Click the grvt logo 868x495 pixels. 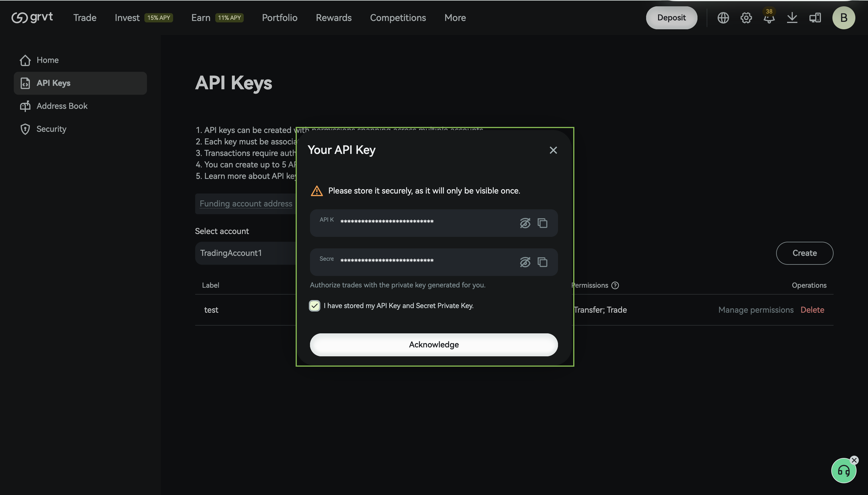(x=32, y=17)
